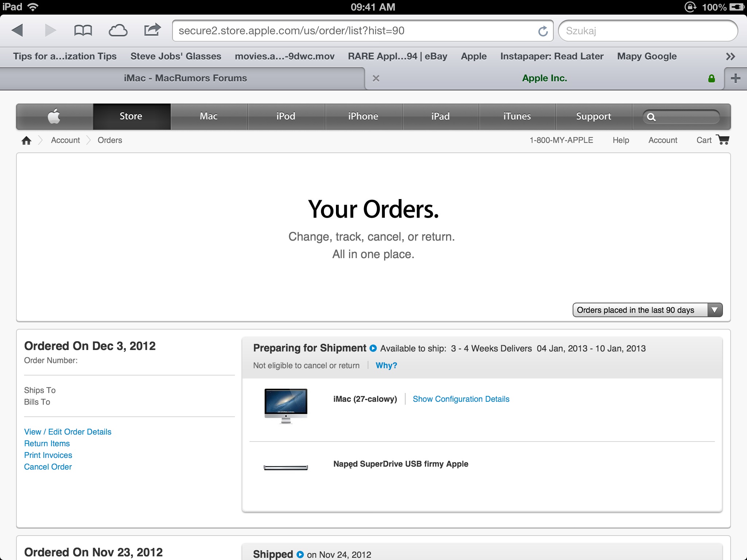Image resolution: width=747 pixels, height=560 pixels.
Task: Go to store home icon
Action: click(x=26, y=140)
